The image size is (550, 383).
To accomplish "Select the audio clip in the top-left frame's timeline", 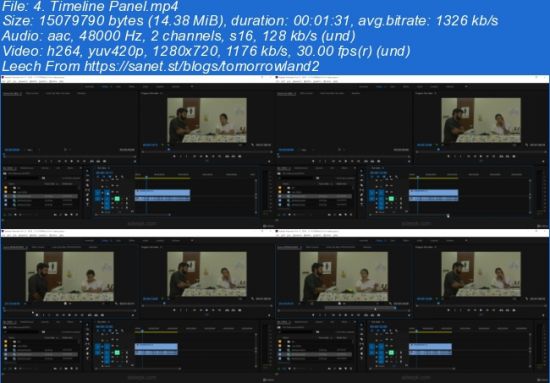I will click(162, 199).
